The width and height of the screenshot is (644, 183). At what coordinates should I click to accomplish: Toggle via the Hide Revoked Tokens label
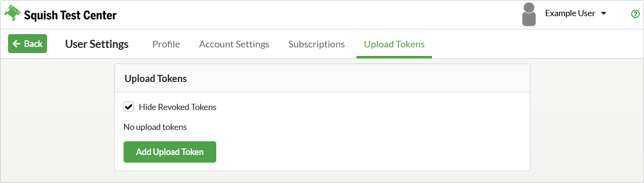[177, 107]
